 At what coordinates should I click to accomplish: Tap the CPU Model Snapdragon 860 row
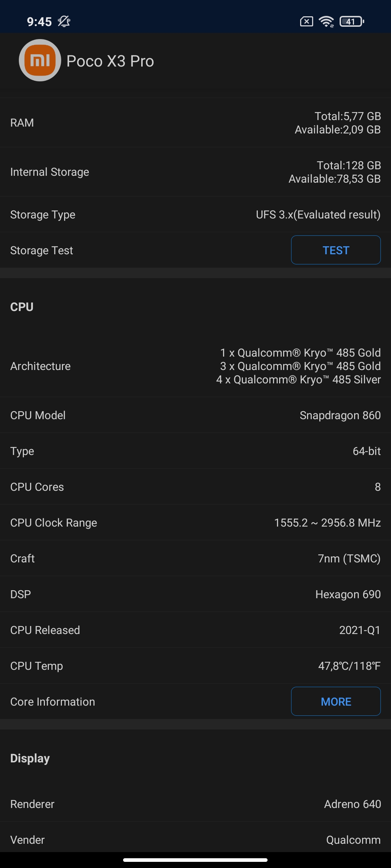coord(195,415)
